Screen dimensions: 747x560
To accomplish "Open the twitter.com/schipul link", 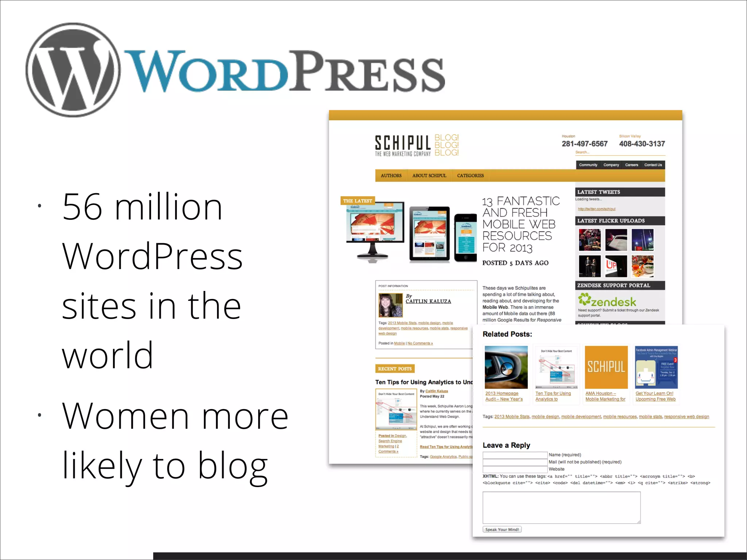I will (x=596, y=209).
